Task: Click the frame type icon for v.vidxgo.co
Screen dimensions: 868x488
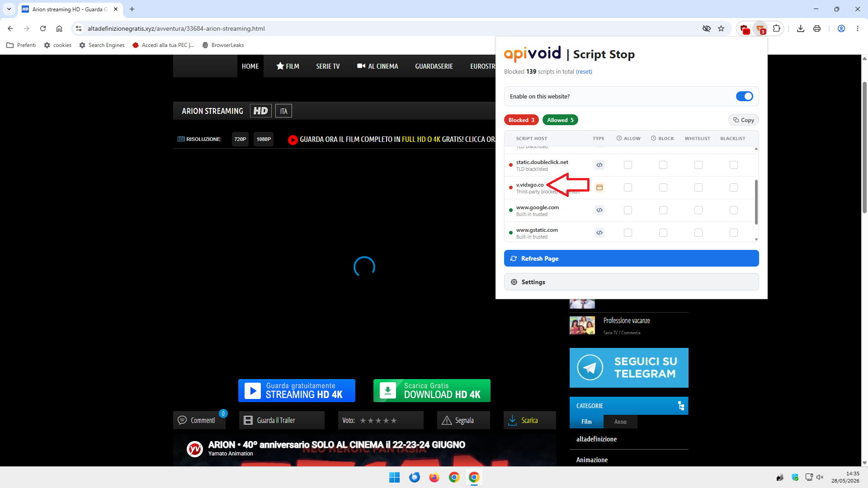Action: click(599, 188)
